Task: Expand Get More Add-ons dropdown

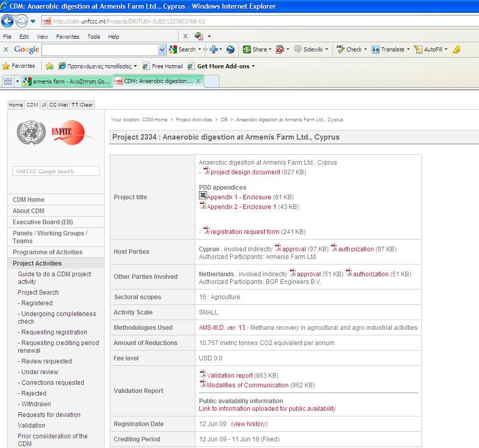Action: coord(253,66)
